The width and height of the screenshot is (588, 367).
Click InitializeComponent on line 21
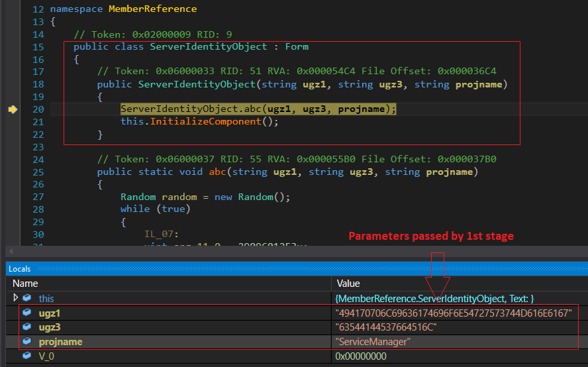[205, 122]
